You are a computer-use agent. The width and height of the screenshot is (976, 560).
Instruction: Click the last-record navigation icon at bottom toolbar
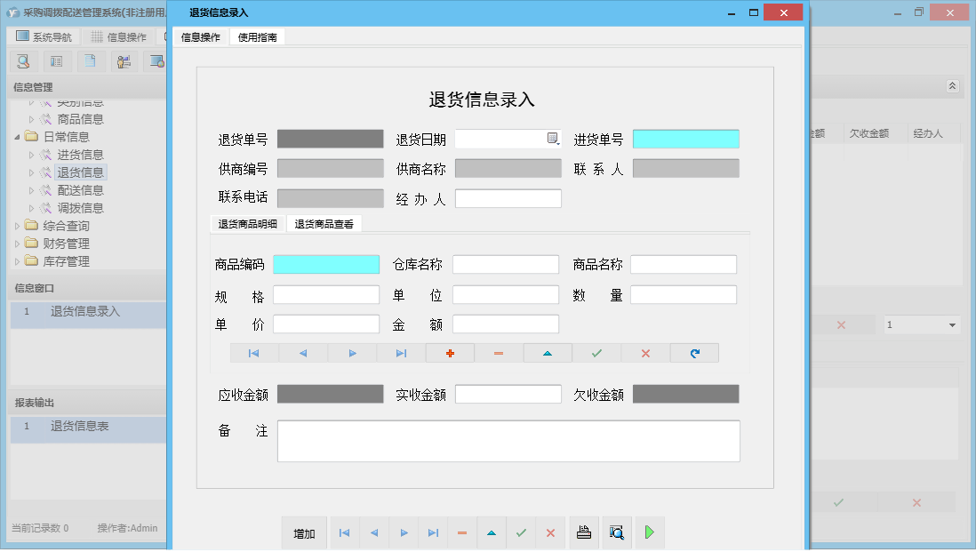point(433,532)
